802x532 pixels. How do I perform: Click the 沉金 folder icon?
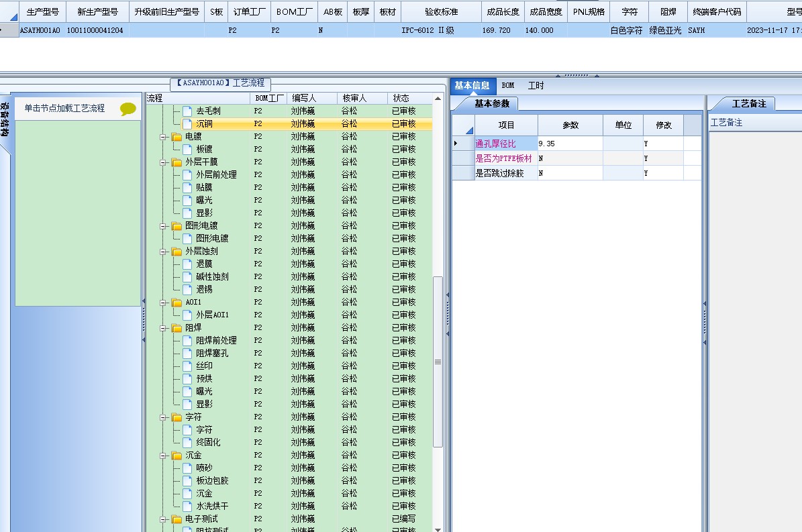coord(177,456)
